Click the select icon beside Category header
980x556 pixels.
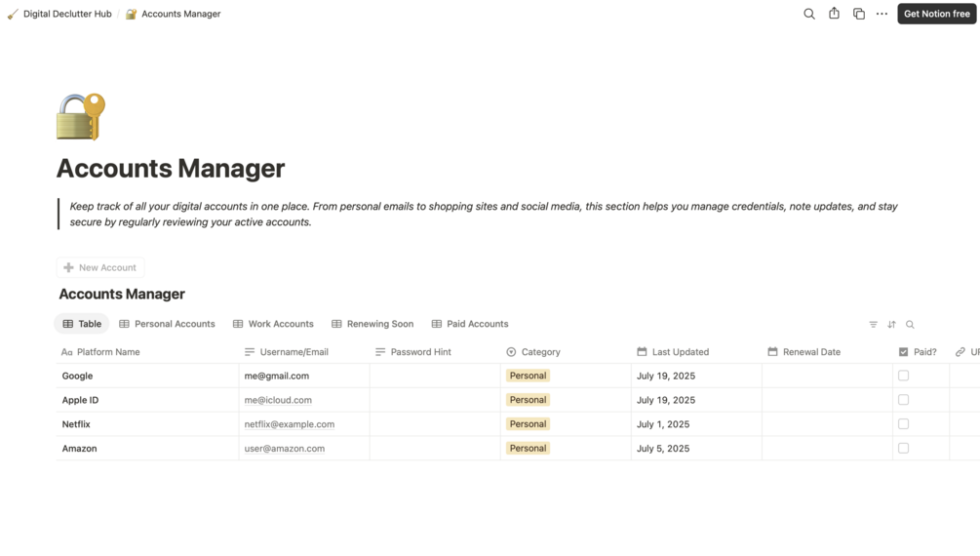tap(511, 352)
